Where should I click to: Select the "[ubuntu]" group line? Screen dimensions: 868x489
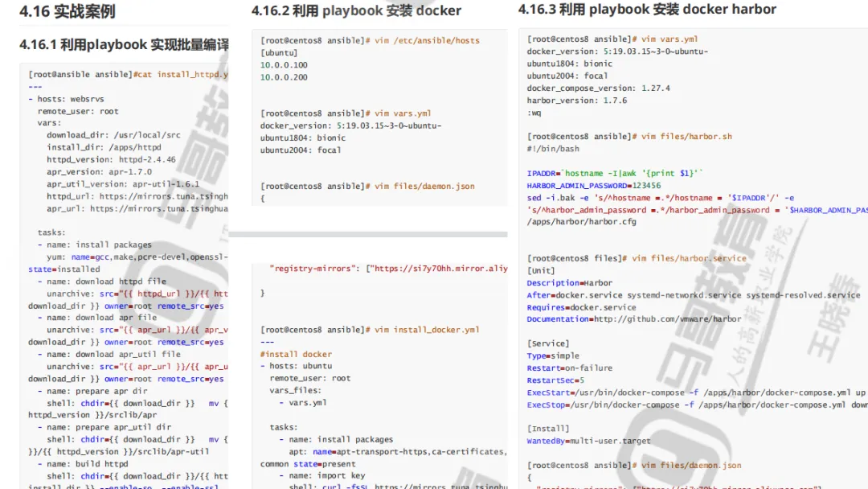pos(279,52)
